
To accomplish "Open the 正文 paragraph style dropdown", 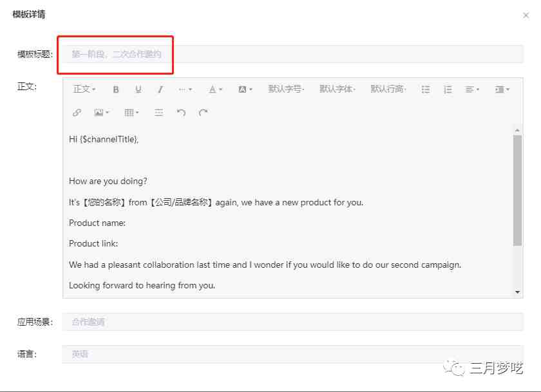I will tap(84, 89).
